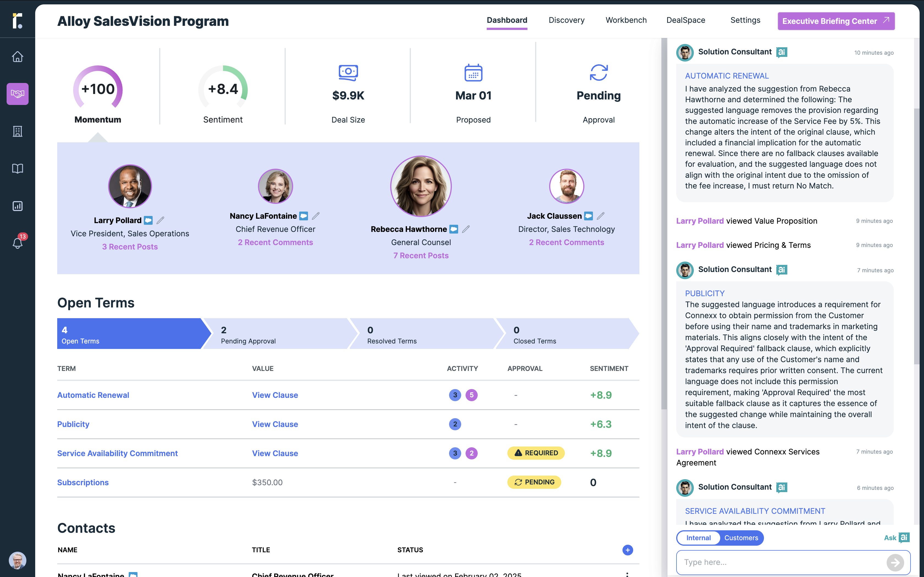924x577 pixels.
Task: Expand the Momentum metric panel
Action: click(98, 94)
